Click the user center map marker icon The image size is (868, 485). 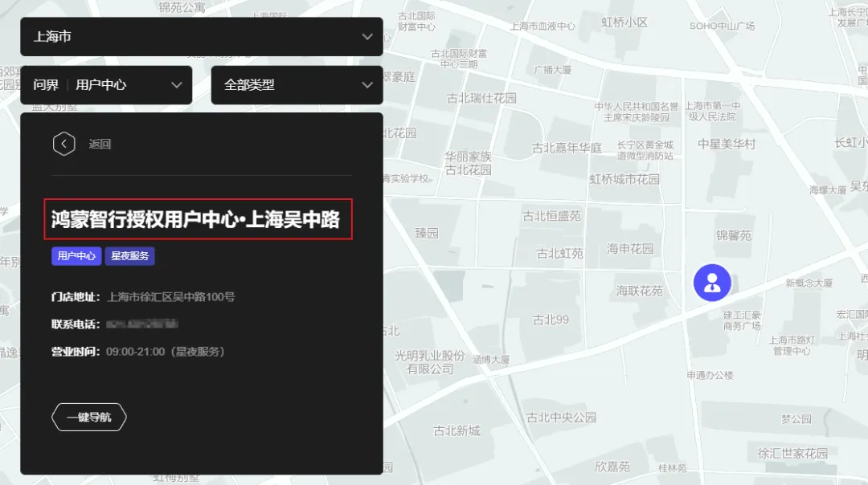tap(712, 283)
